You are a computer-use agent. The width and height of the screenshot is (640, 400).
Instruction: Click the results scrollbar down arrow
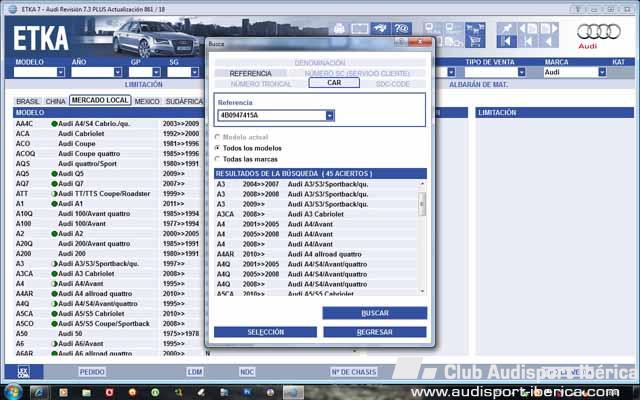(x=422, y=291)
